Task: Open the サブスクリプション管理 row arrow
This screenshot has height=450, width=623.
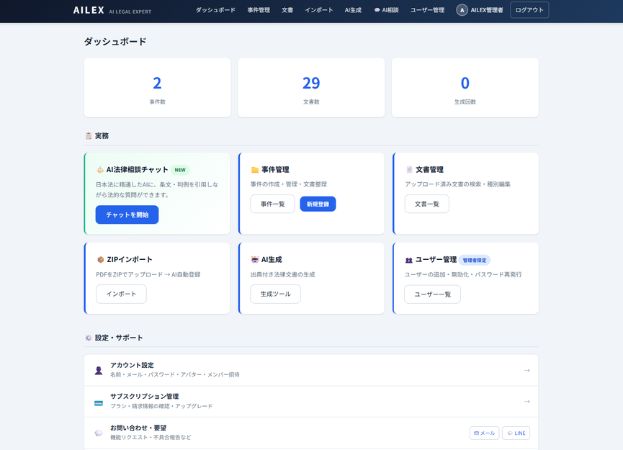Action: pos(526,402)
